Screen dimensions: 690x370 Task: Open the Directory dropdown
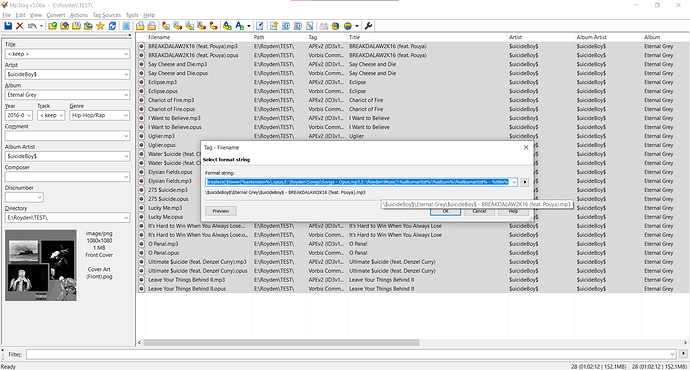(126, 218)
